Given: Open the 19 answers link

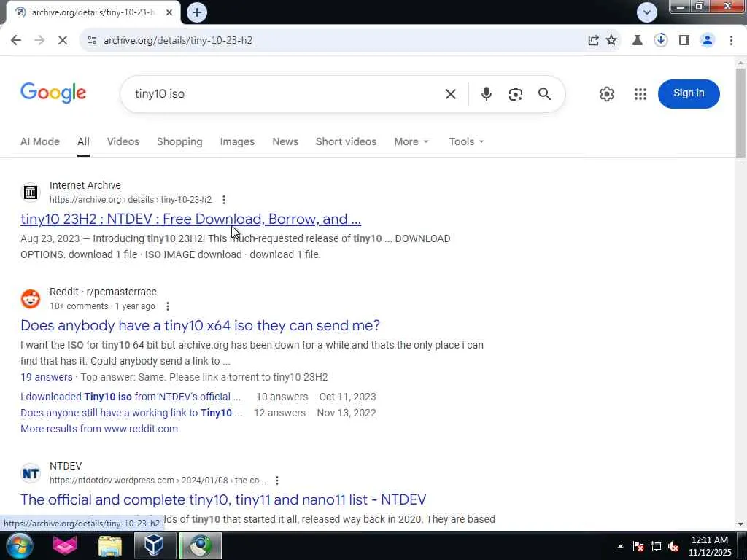Looking at the screenshot, I should 46,377.
